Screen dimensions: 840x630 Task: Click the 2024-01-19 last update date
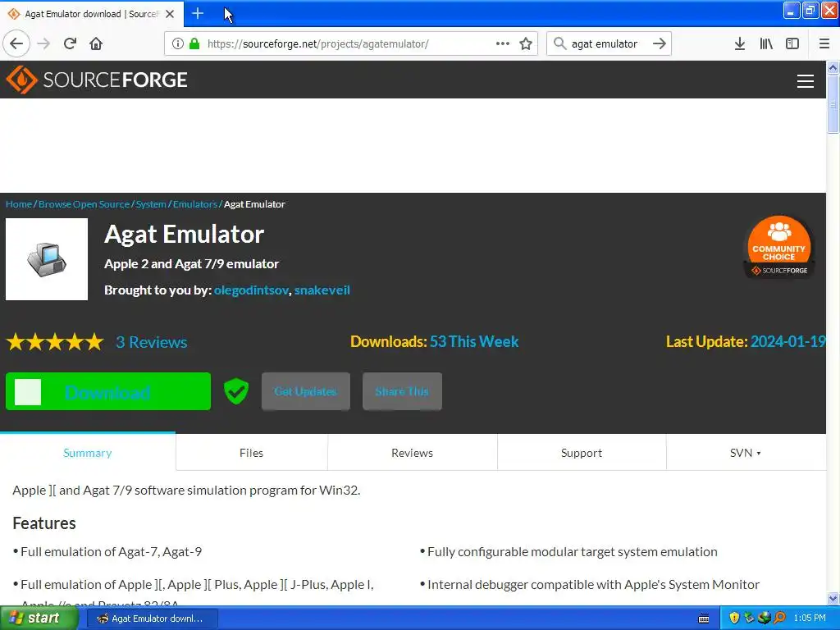[788, 342]
